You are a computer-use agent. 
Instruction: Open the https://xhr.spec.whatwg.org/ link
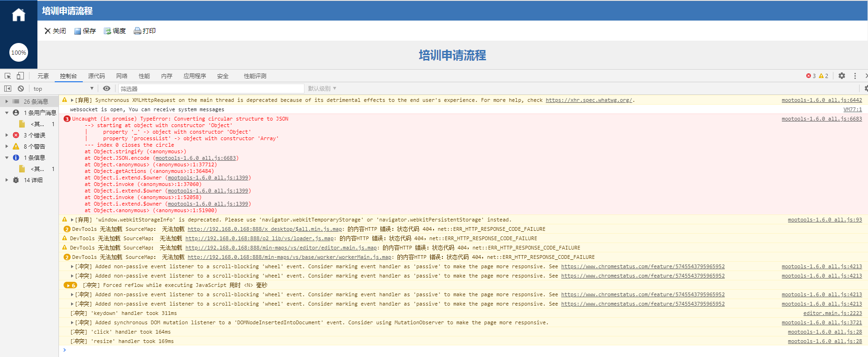click(589, 100)
